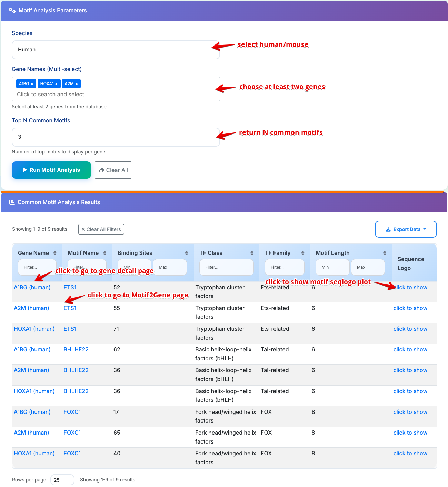Open the FOXC1 motif link for A2M

pos(72,433)
